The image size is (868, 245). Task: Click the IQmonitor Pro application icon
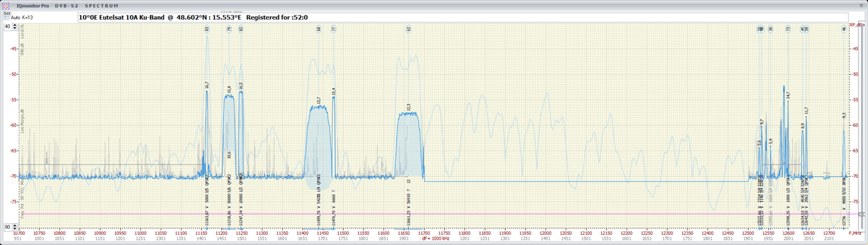click(x=6, y=5)
